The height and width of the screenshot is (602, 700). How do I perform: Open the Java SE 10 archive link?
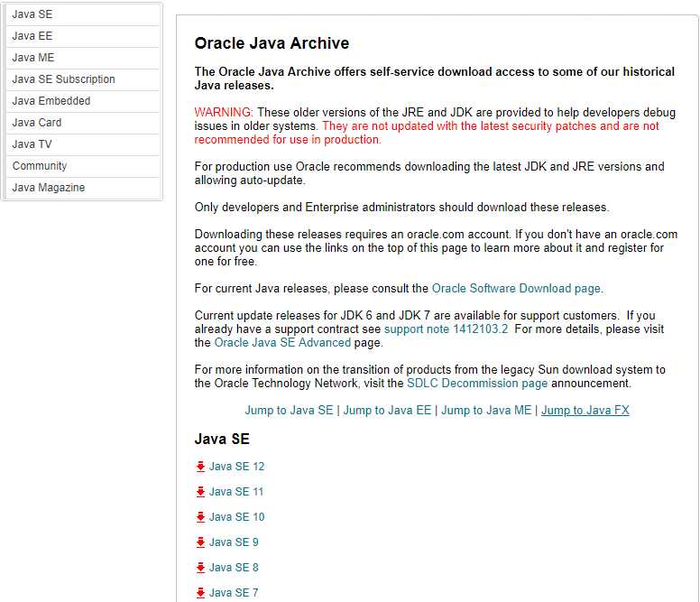pos(236,517)
